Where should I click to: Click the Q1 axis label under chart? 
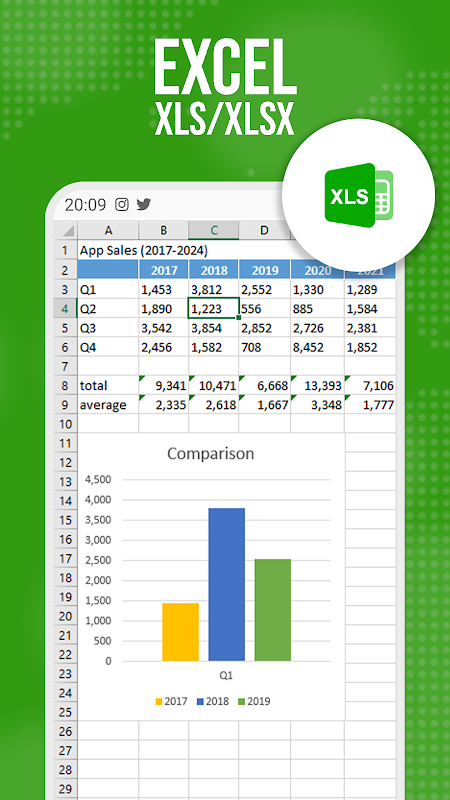226,675
